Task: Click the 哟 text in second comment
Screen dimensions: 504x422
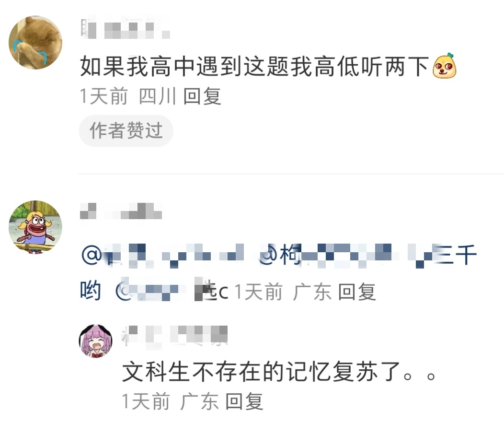Action: click(x=91, y=291)
